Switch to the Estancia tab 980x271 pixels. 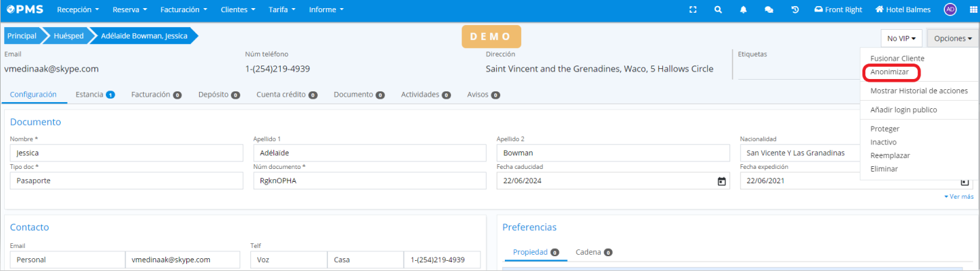pos(94,95)
